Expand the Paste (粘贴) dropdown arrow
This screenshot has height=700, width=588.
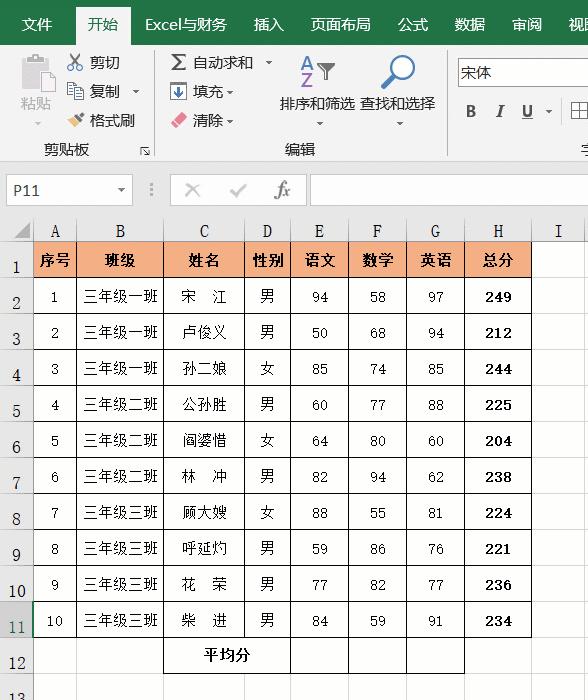(38, 123)
